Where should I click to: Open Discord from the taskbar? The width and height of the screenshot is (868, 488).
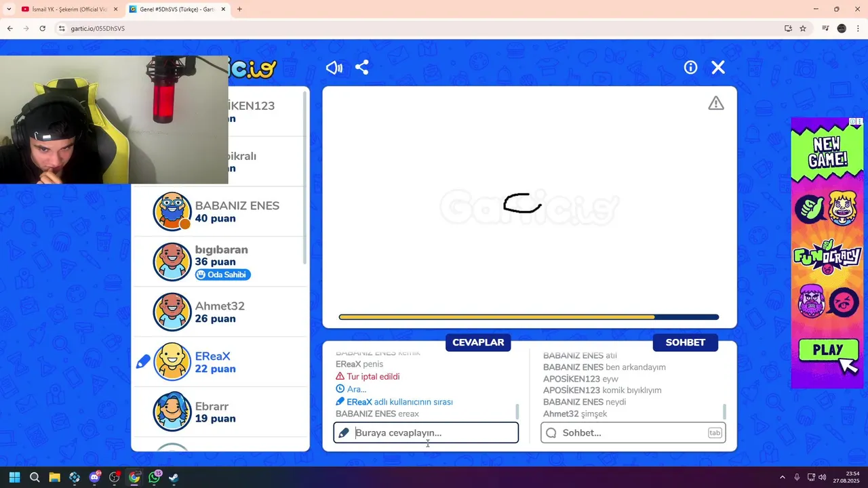(x=94, y=477)
